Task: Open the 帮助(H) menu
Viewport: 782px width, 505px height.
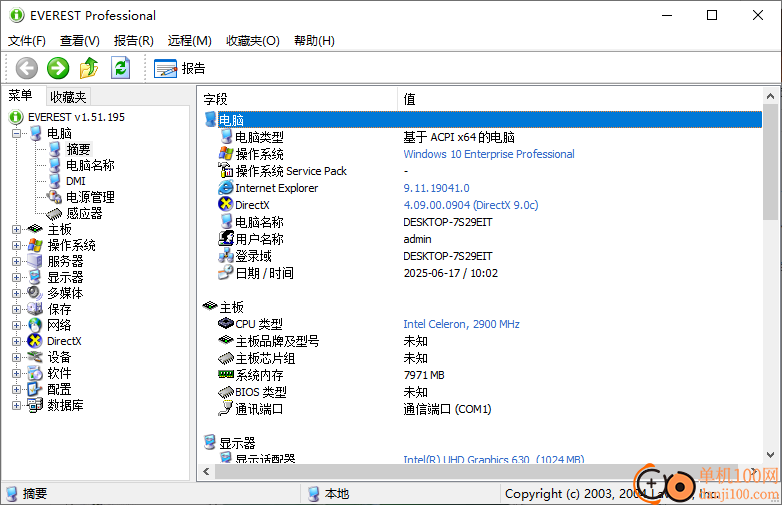Action: coord(314,40)
